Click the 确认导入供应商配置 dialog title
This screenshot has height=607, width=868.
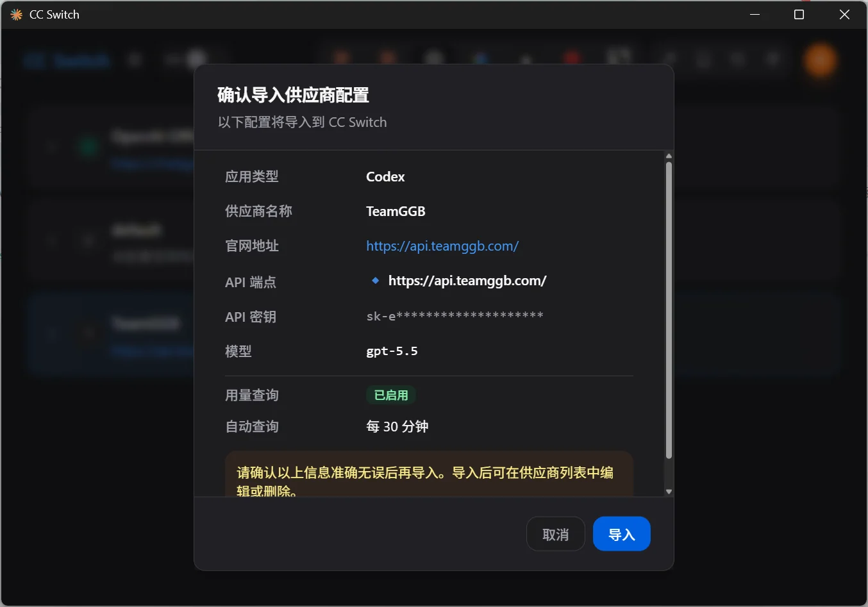(293, 96)
